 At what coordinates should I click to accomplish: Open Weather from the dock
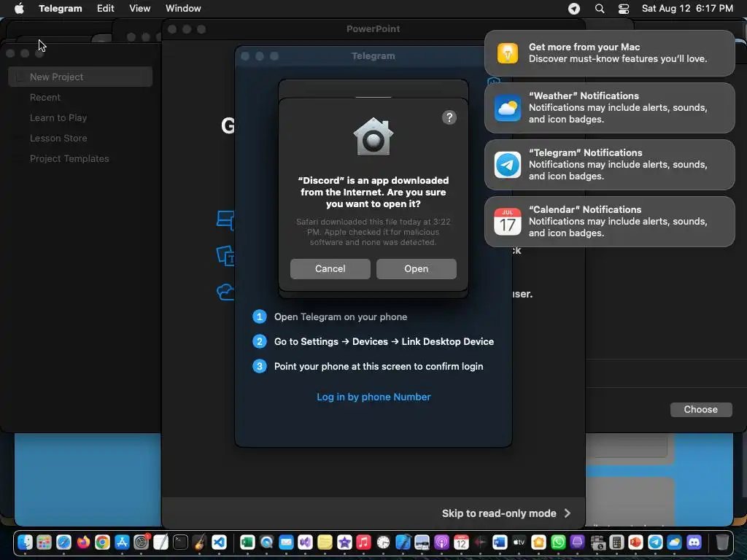pos(675,542)
